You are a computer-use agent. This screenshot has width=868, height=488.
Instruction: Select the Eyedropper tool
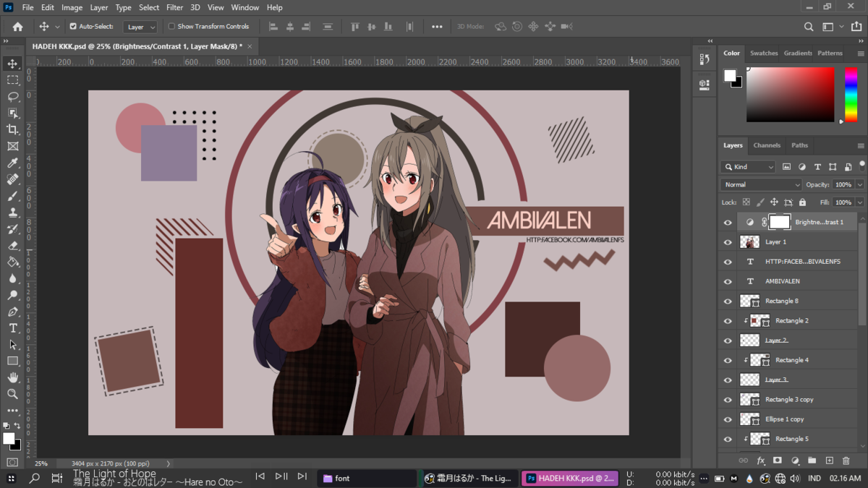[x=12, y=163]
